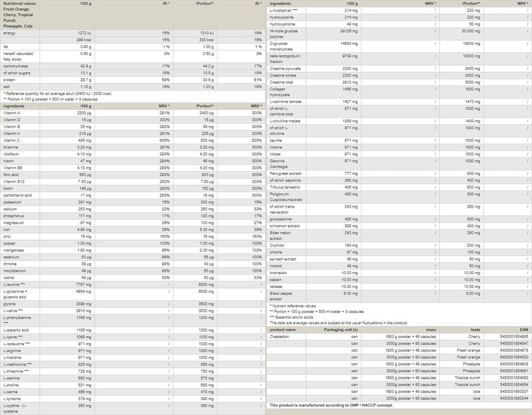Click the 'taste' column header
Viewport: 532px width, 415px height.
[x=475, y=330]
